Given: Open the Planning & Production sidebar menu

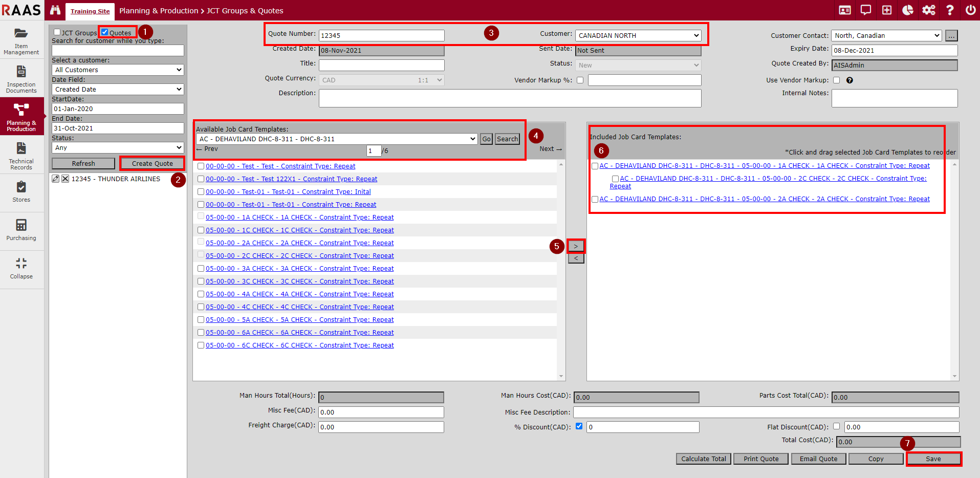Looking at the screenshot, I should (x=21, y=116).
